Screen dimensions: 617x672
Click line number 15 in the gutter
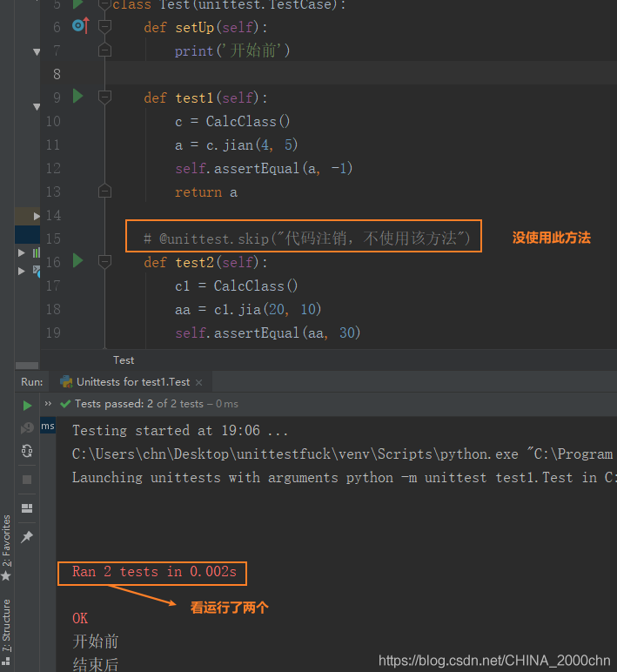pos(53,239)
